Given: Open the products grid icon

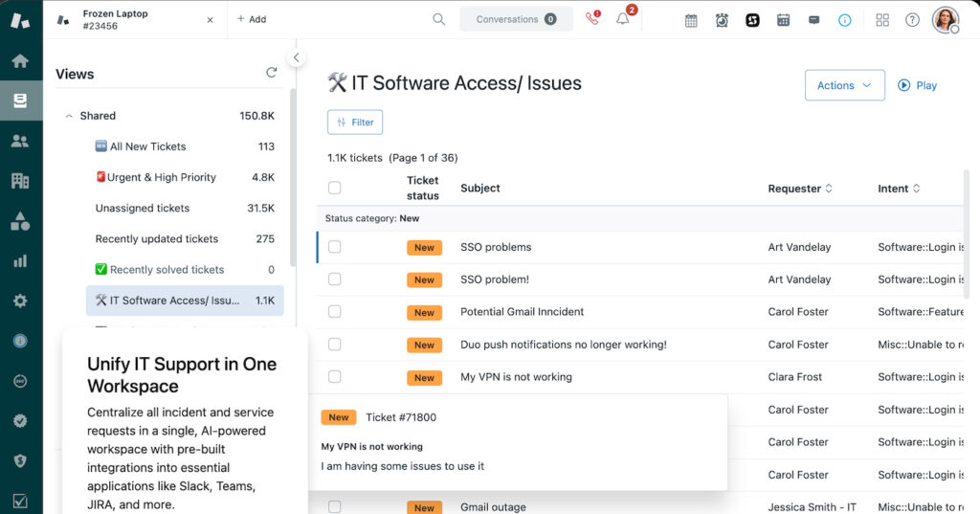Looking at the screenshot, I should 881,20.
